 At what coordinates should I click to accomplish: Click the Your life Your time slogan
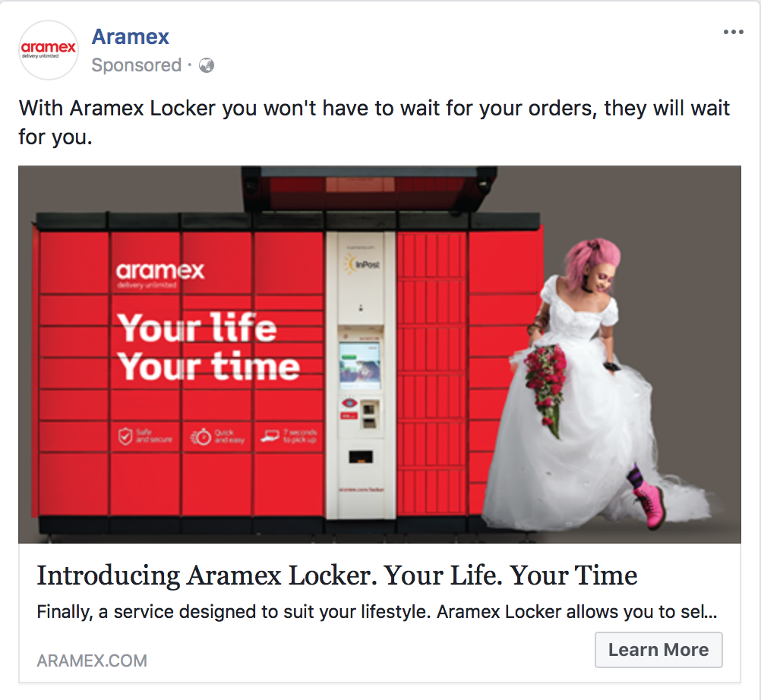point(208,346)
